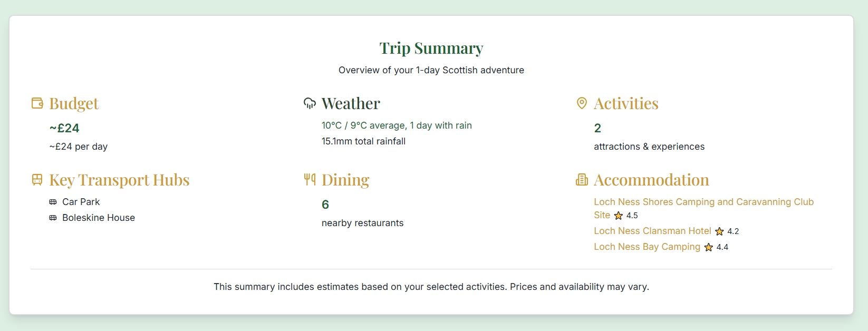The image size is (868, 331).
Task: Click the star beside Loch Ness Bay Camping
Action: point(709,247)
